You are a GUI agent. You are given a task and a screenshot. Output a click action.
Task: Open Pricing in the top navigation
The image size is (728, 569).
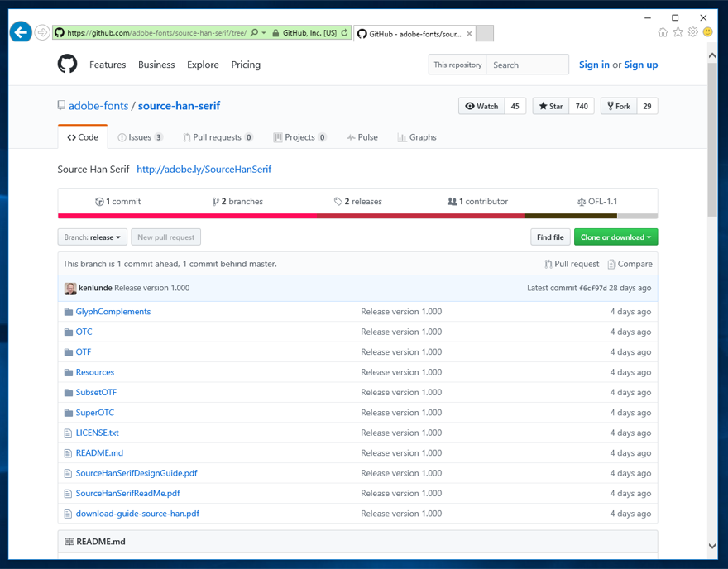click(246, 65)
